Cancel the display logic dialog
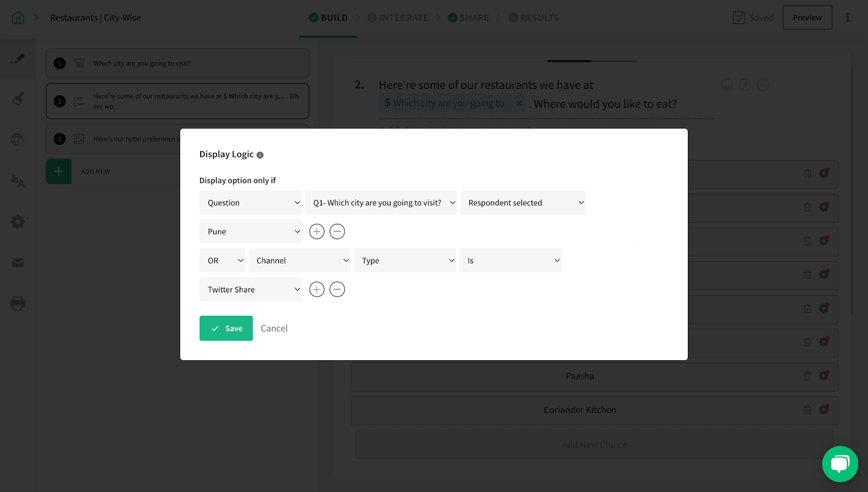 point(274,328)
